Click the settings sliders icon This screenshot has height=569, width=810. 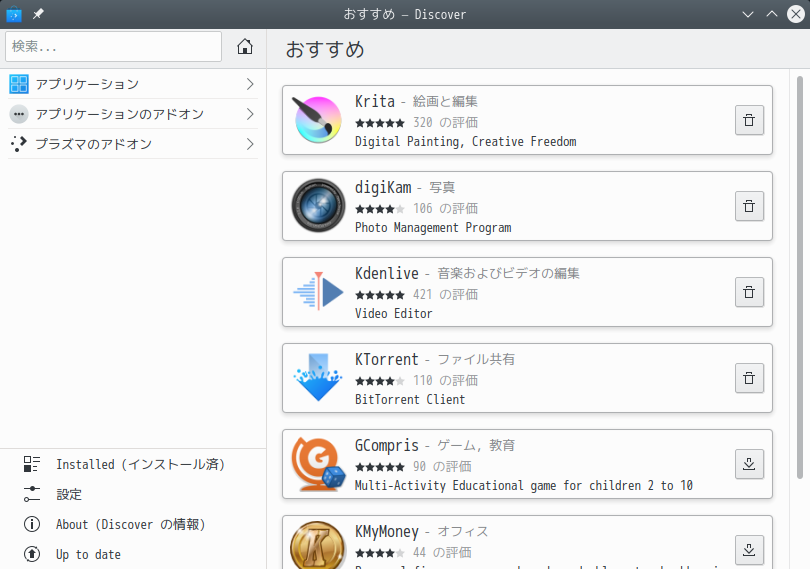tap(32, 494)
